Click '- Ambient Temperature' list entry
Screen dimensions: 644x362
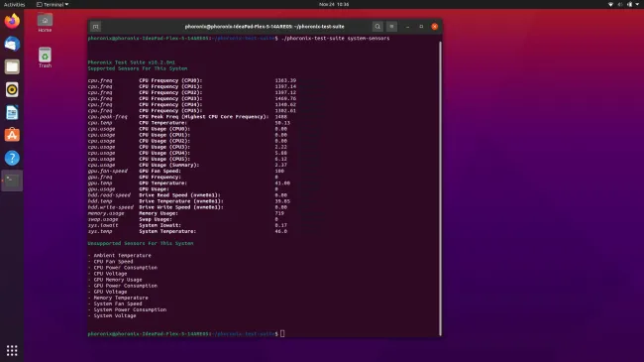point(120,256)
